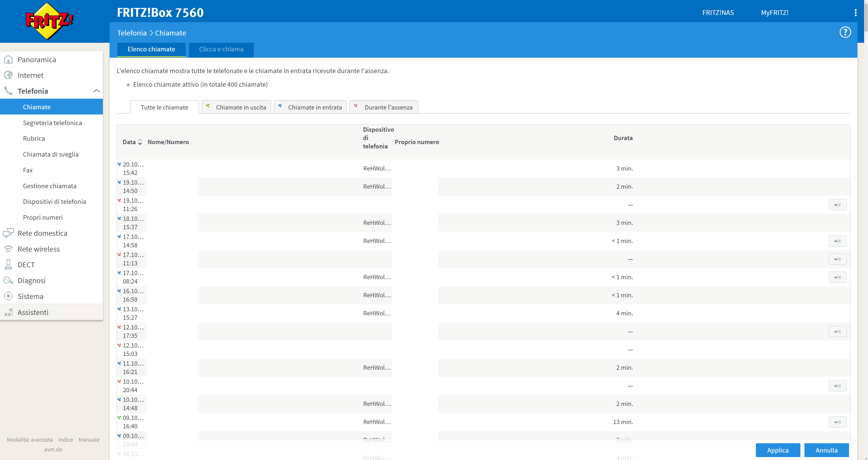
Task: Add 09.10 16:40 call to phonebook
Action: click(837, 422)
